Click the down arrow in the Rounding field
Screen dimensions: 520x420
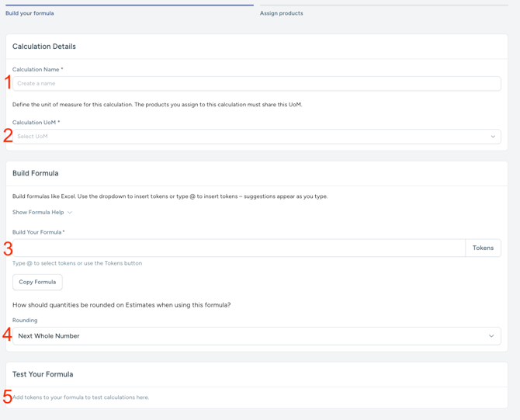[x=491, y=336]
